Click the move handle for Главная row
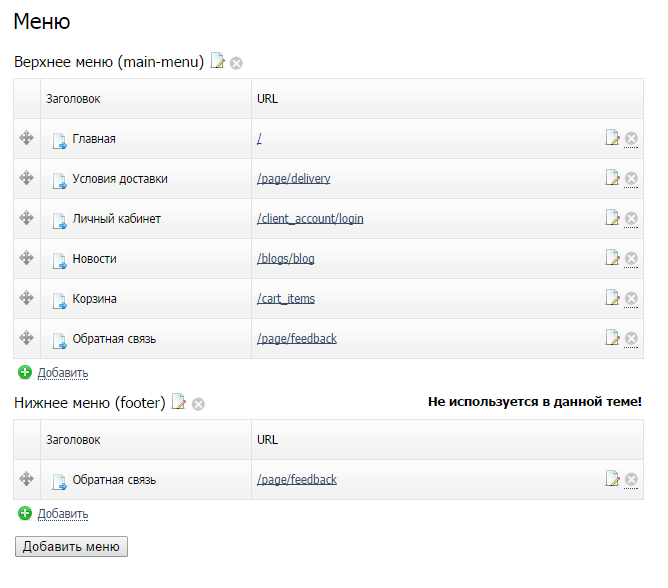Screen dimensions: 668x588 tap(26, 138)
